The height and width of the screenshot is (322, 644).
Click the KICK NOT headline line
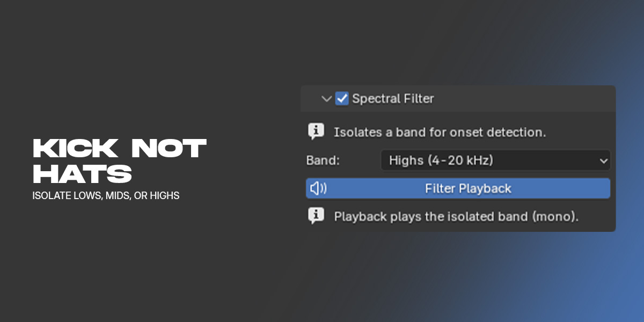tap(119, 149)
